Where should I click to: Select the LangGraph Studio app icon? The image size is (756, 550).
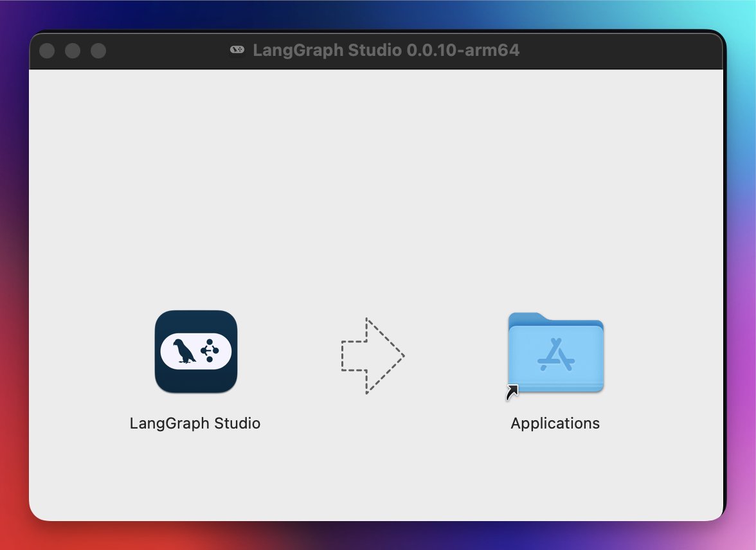pyautogui.click(x=195, y=351)
